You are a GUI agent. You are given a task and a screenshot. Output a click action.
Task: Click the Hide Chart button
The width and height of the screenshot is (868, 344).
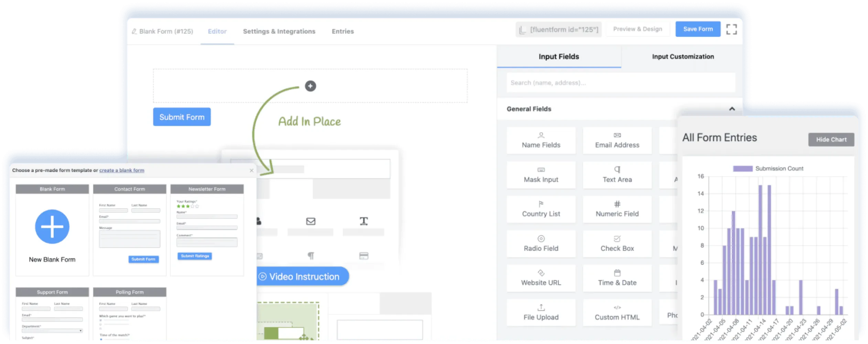[x=831, y=140]
